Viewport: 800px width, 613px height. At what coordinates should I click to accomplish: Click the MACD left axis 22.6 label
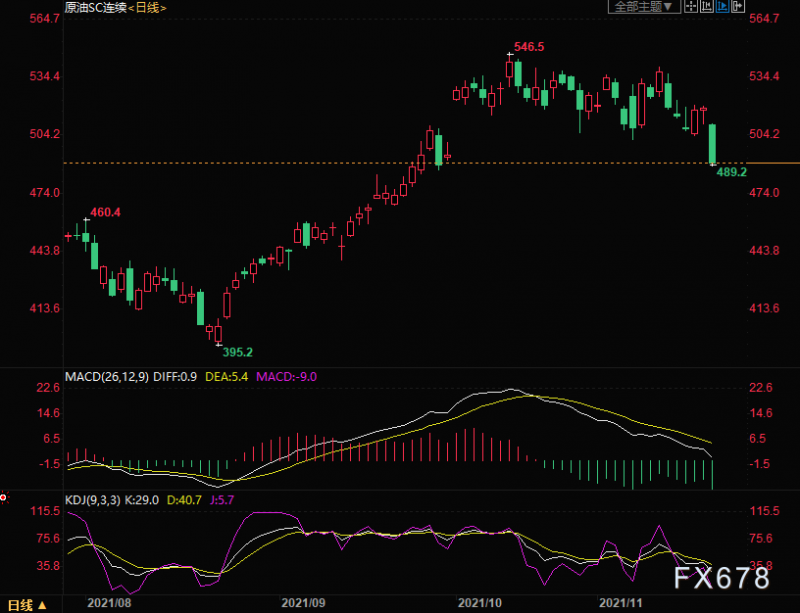(x=48, y=388)
